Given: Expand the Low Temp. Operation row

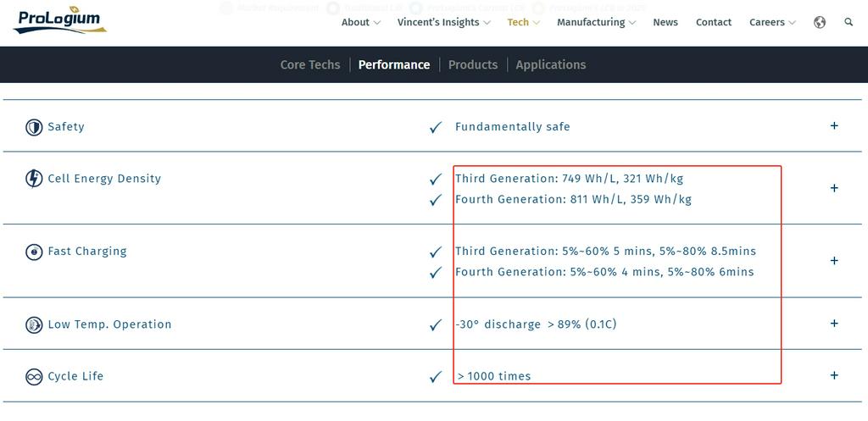Looking at the screenshot, I should pos(834,324).
